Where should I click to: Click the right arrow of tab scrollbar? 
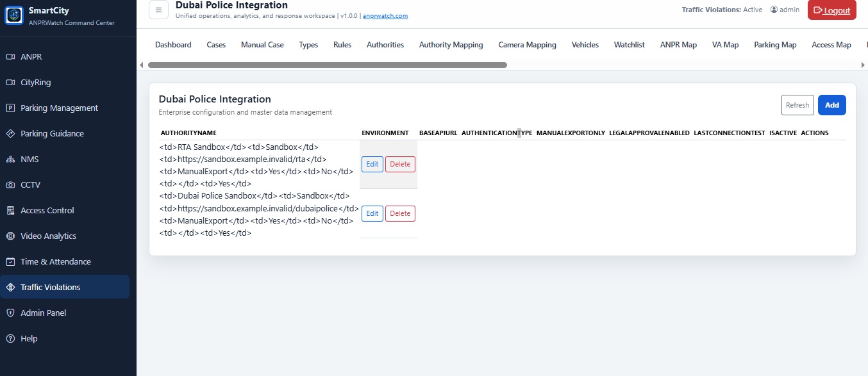(x=864, y=65)
